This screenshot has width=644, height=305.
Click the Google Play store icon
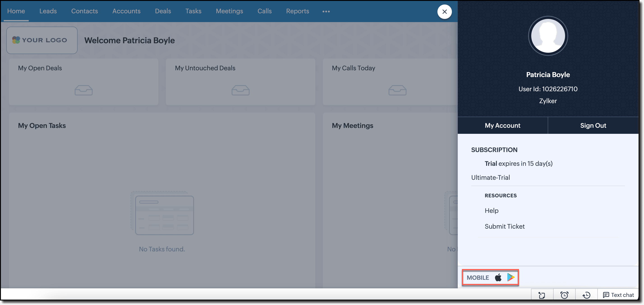[511, 277]
